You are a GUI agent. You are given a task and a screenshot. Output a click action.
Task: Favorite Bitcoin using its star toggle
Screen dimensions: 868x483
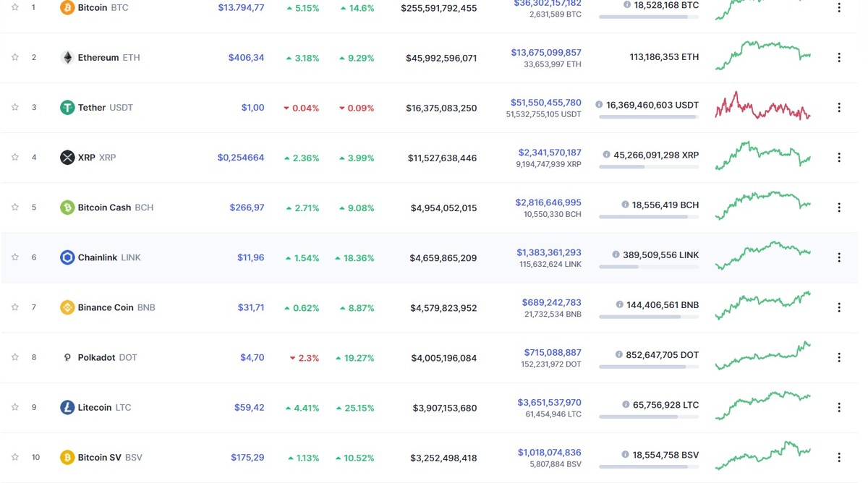tap(14, 7)
